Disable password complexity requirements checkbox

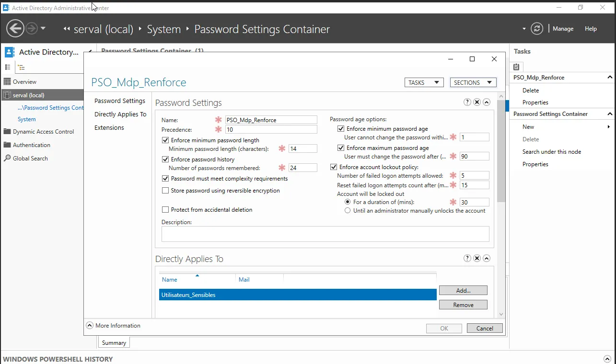coord(165,179)
